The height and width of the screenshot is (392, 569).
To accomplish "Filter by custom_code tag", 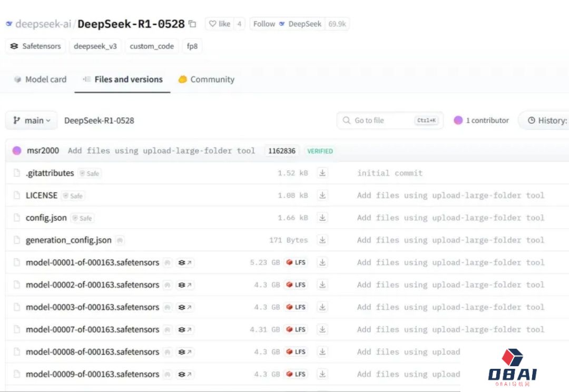I will [x=152, y=46].
